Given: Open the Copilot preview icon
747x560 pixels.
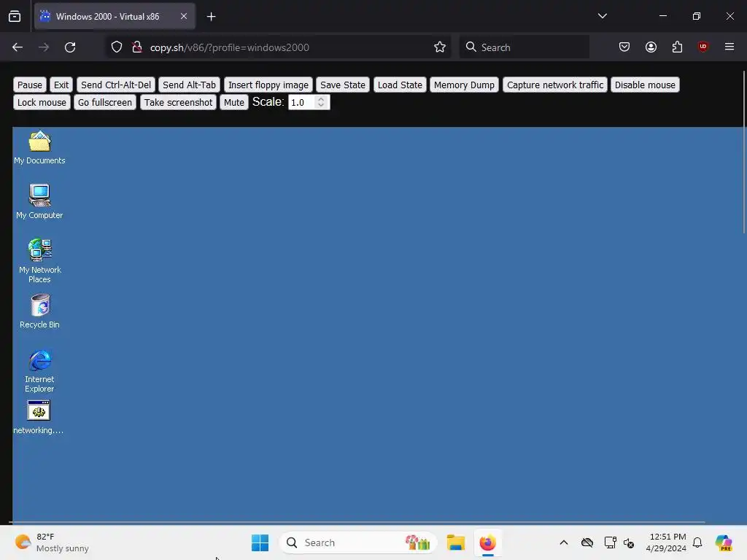Looking at the screenshot, I should coord(724,542).
